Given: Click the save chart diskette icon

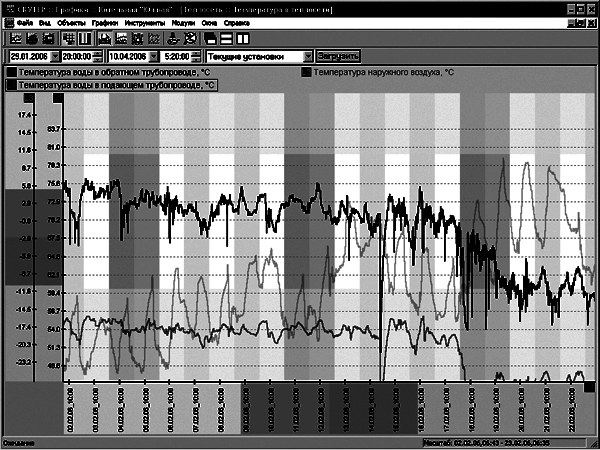Looking at the screenshot, I should 104,39.
